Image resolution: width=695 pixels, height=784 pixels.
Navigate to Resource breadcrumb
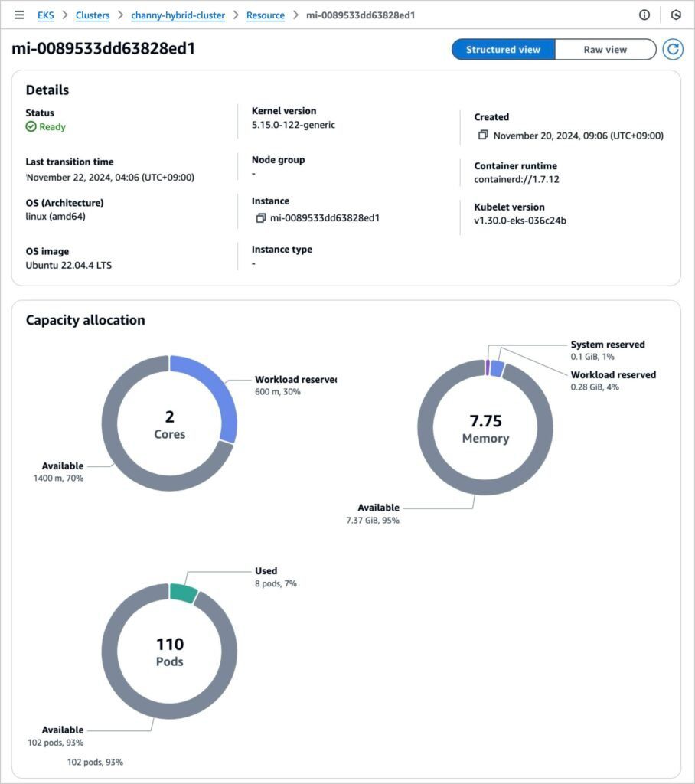click(x=265, y=15)
